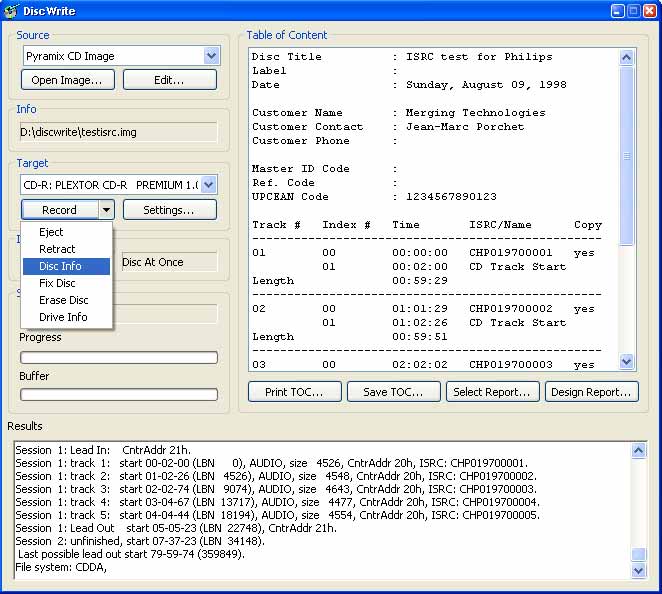The image size is (662, 594).
Task: Open the Pyramix CD Image source dropdown
Action: (211, 56)
